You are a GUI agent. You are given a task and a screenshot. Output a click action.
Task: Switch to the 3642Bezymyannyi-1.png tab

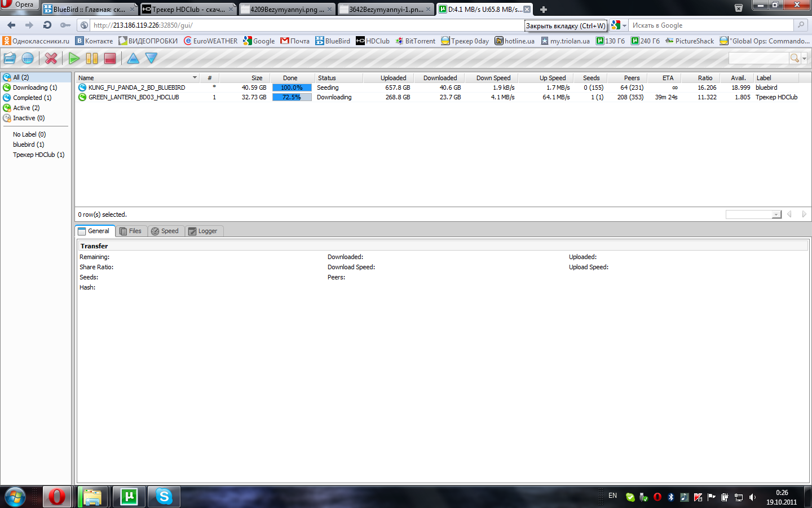[386, 9]
